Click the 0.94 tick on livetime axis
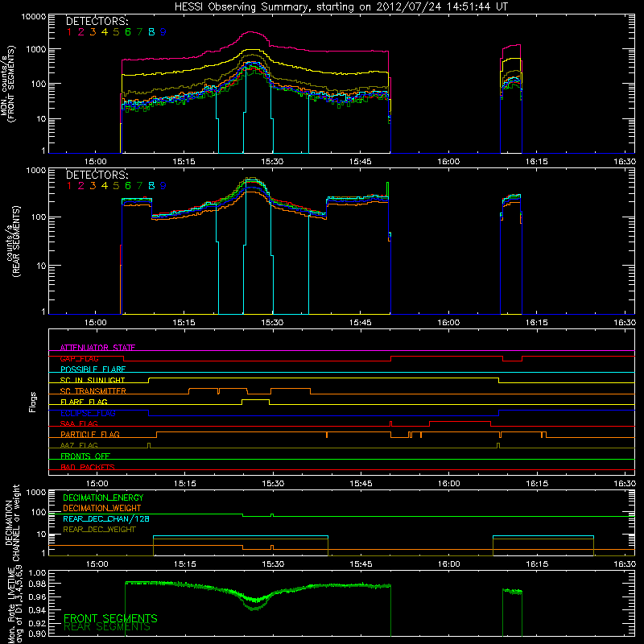Image resolution: width=644 pixels, height=644 pixels. coord(38,610)
